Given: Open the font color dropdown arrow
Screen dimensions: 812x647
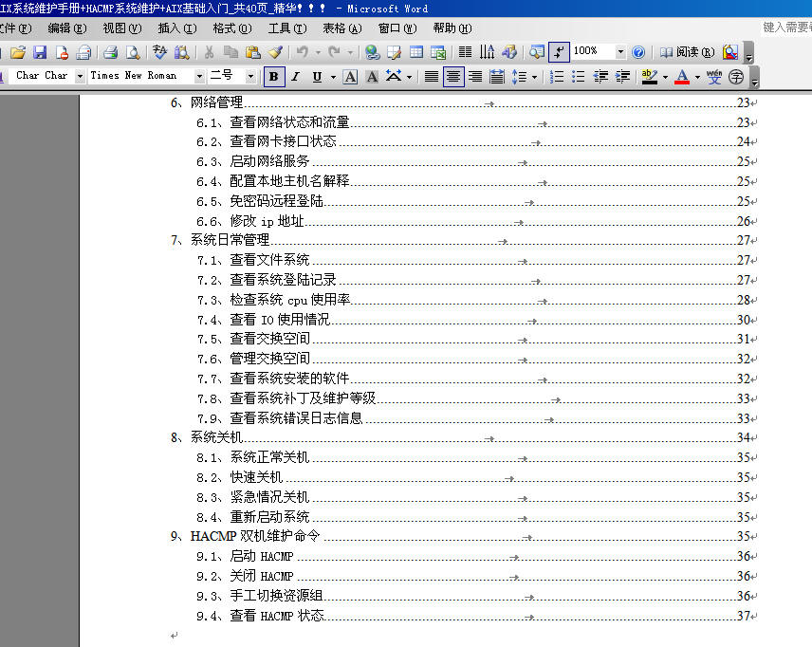Looking at the screenshot, I should [x=697, y=76].
